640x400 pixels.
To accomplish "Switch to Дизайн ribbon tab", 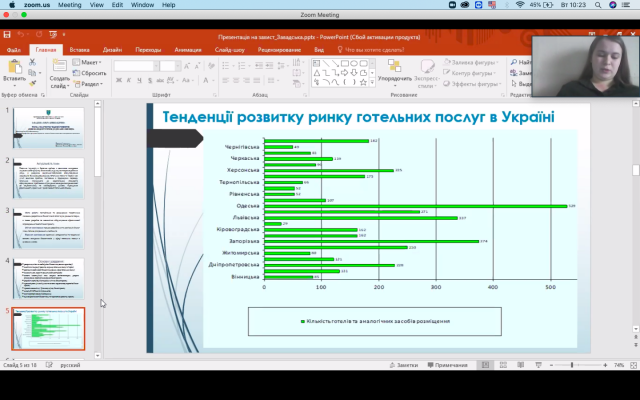I will [x=112, y=50].
